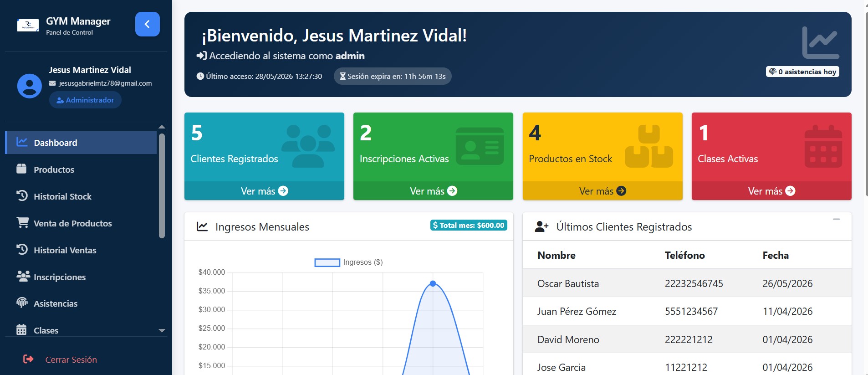Click the Teléfono column header
The image size is (868, 375).
pyautogui.click(x=685, y=255)
